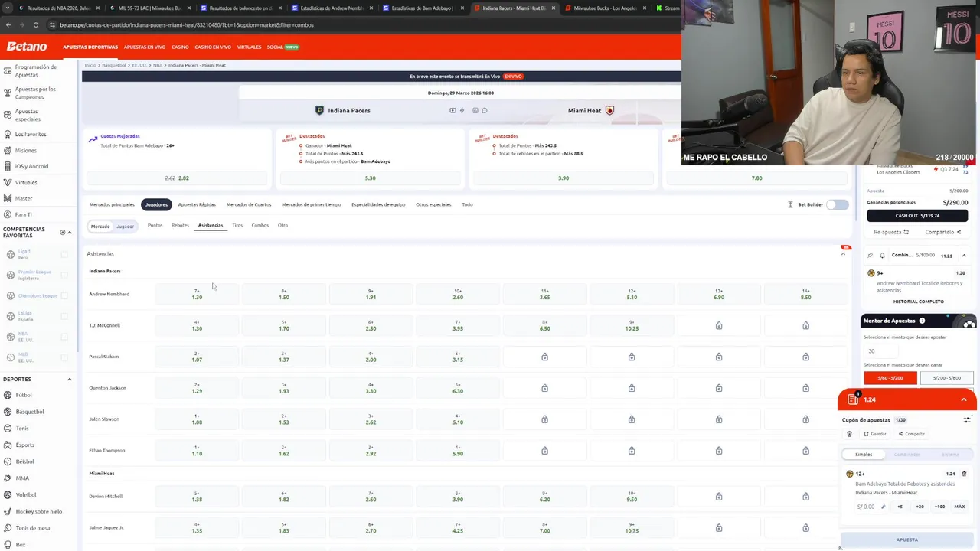Open Apuestas especiales sidebar icon
This screenshot has width=980, height=551.
click(x=7, y=116)
